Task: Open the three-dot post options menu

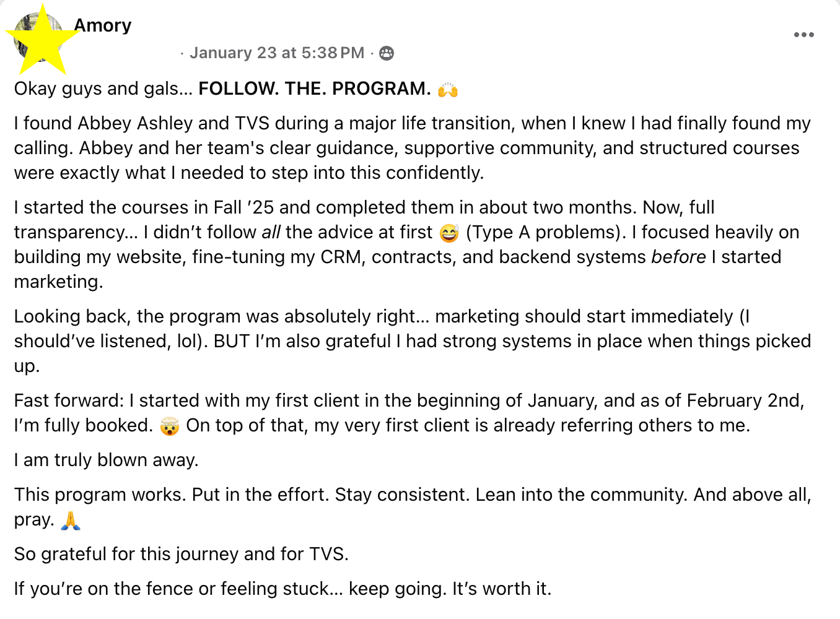Action: point(803,35)
